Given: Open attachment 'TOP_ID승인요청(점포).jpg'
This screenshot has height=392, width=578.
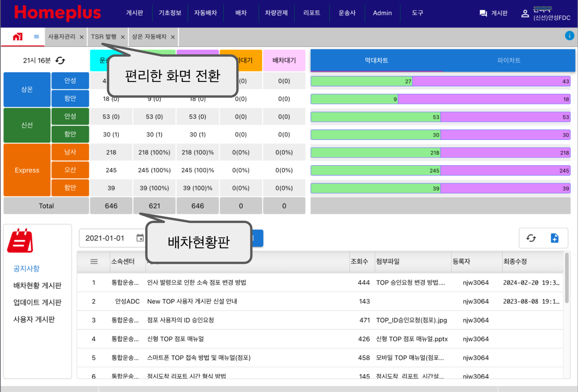Looking at the screenshot, I should 411,320.
